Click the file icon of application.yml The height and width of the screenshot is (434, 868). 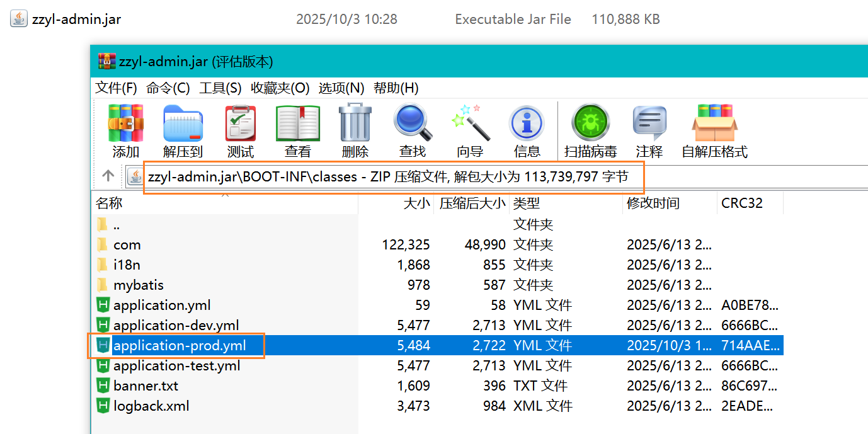(103, 305)
